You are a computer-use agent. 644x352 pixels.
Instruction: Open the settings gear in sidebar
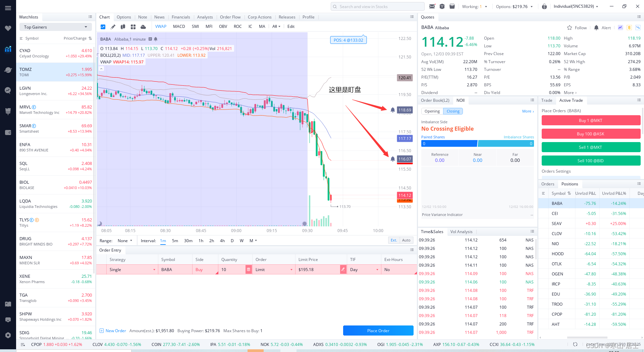click(x=8, y=335)
